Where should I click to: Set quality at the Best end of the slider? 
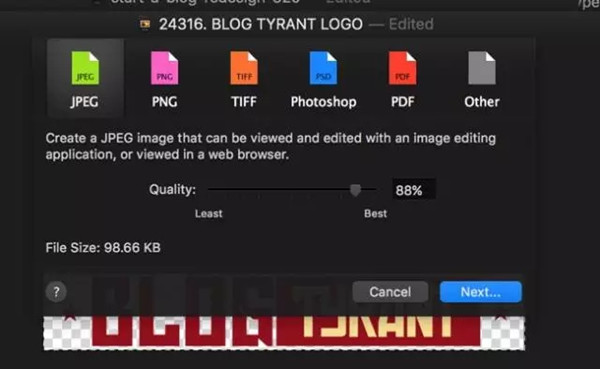[x=375, y=189]
